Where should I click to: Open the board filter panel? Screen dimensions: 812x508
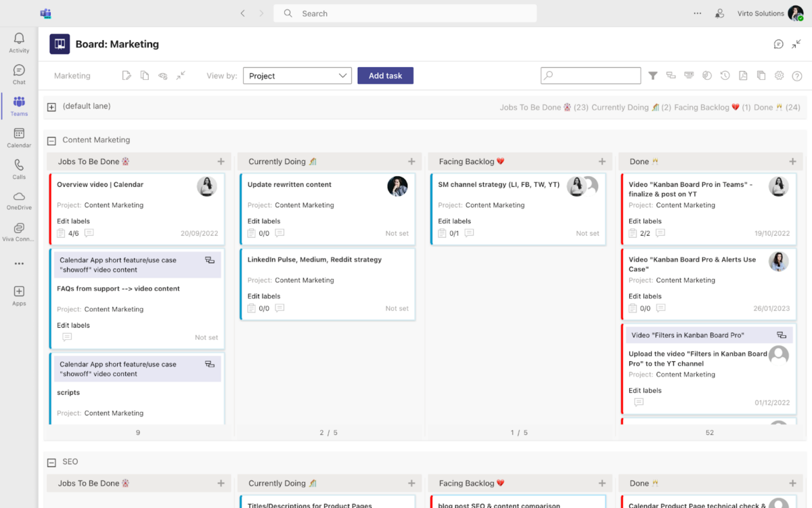652,75
